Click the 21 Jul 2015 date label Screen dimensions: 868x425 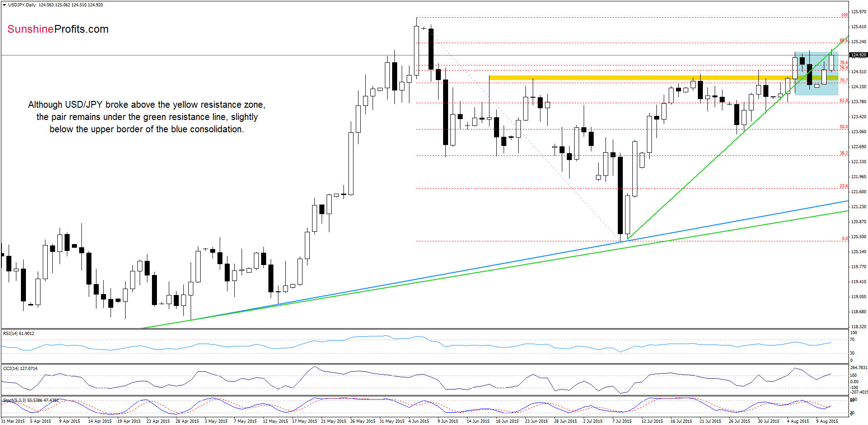(710, 421)
